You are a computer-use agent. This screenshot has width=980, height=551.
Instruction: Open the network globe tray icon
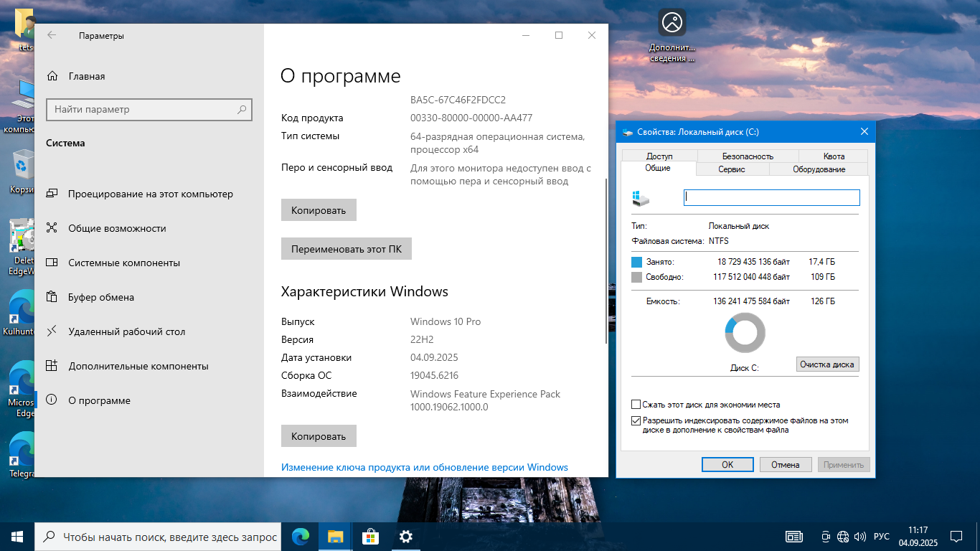pos(843,537)
